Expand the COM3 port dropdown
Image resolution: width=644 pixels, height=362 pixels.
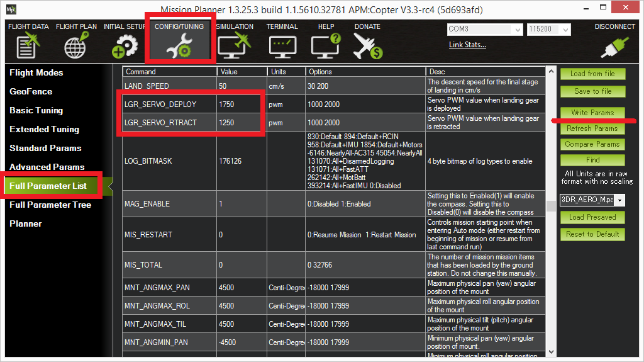[518, 30]
